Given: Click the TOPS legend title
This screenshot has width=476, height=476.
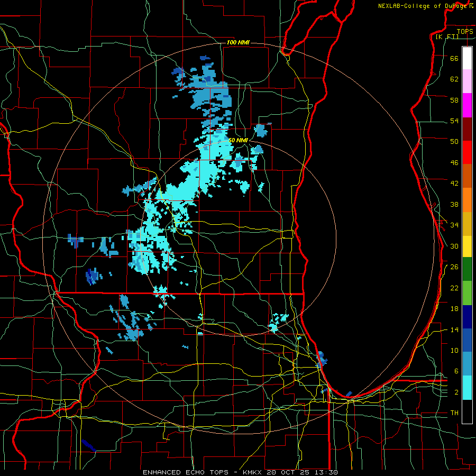Looking at the screenshot, I should coord(465,31).
